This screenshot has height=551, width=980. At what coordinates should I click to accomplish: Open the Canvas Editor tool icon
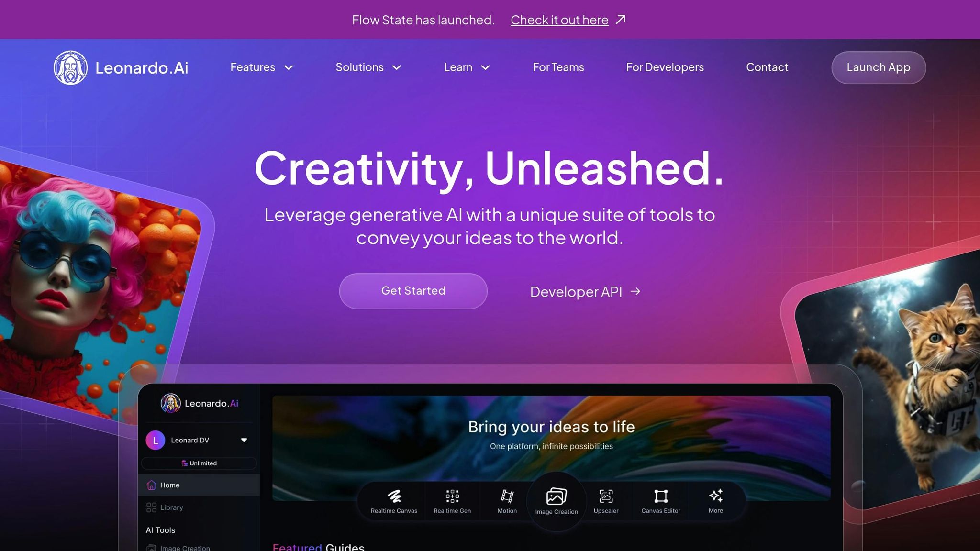point(661,496)
